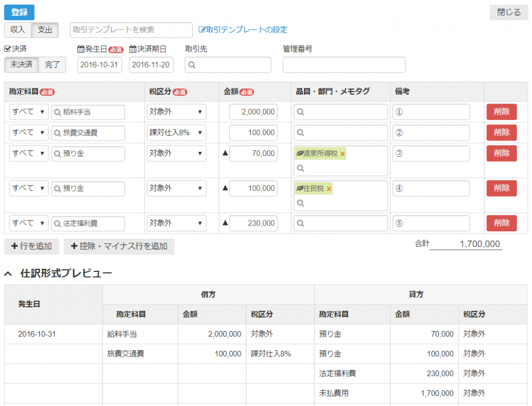This screenshot has width=532, height=406.
Task: Click the calendar icon beside 発生日
Action: pyautogui.click(x=81, y=49)
